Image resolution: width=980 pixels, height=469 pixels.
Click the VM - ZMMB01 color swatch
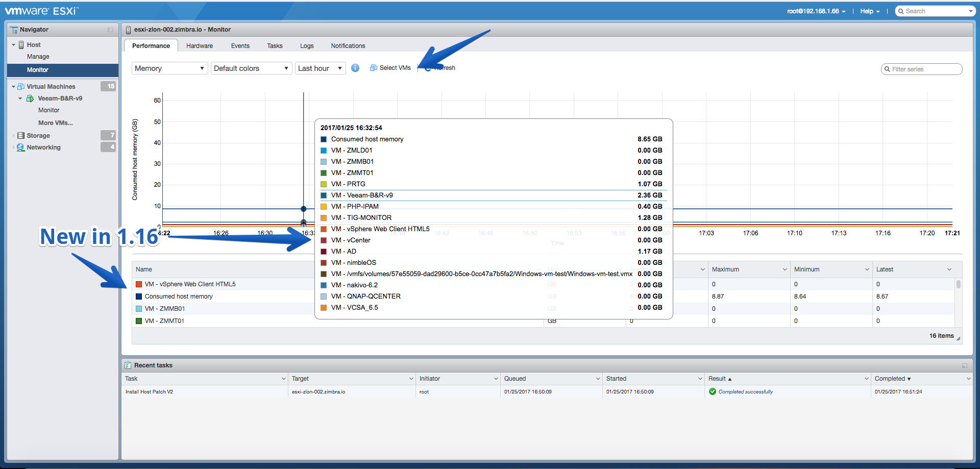[139, 309]
